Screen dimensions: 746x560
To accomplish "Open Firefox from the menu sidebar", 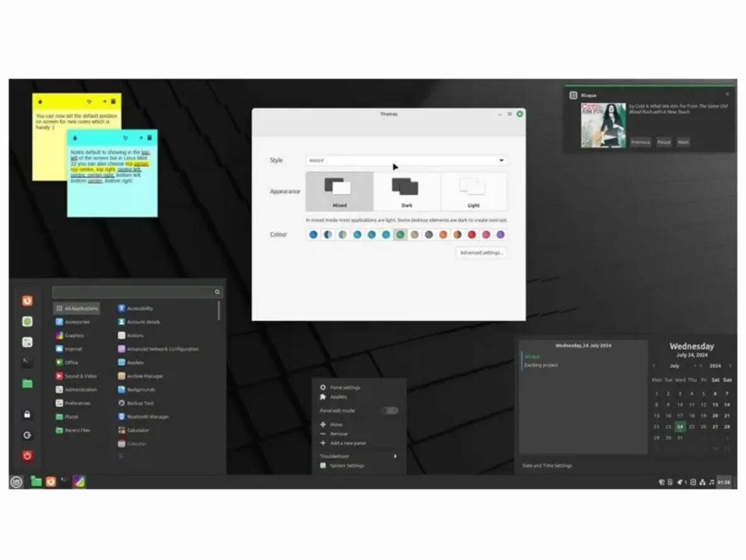I will (27, 301).
